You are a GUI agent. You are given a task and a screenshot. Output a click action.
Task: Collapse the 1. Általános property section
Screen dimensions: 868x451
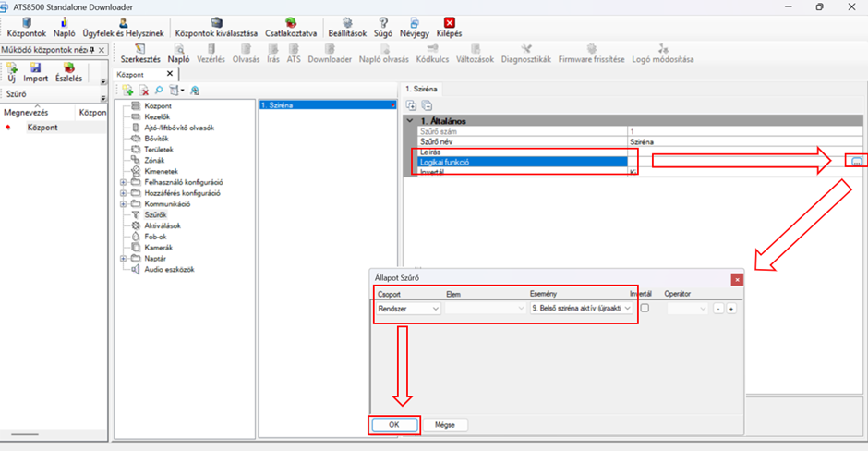[x=411, y=121]
